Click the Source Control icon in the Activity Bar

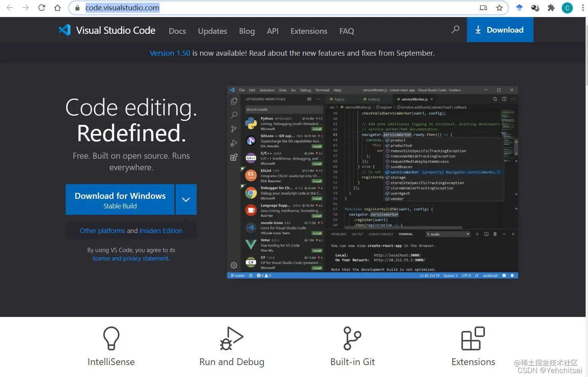[x=234, y=129]
